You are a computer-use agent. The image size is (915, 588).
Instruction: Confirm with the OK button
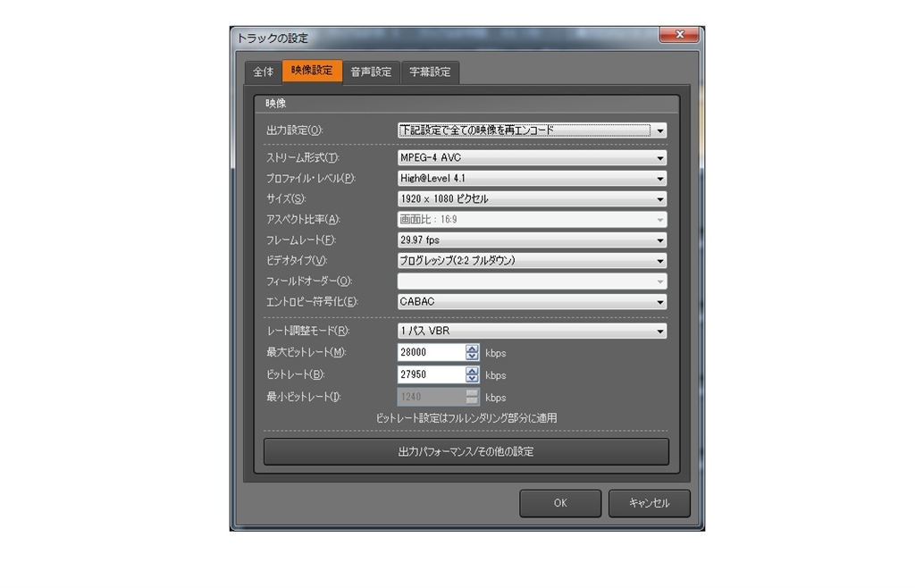tap(560, 503)
